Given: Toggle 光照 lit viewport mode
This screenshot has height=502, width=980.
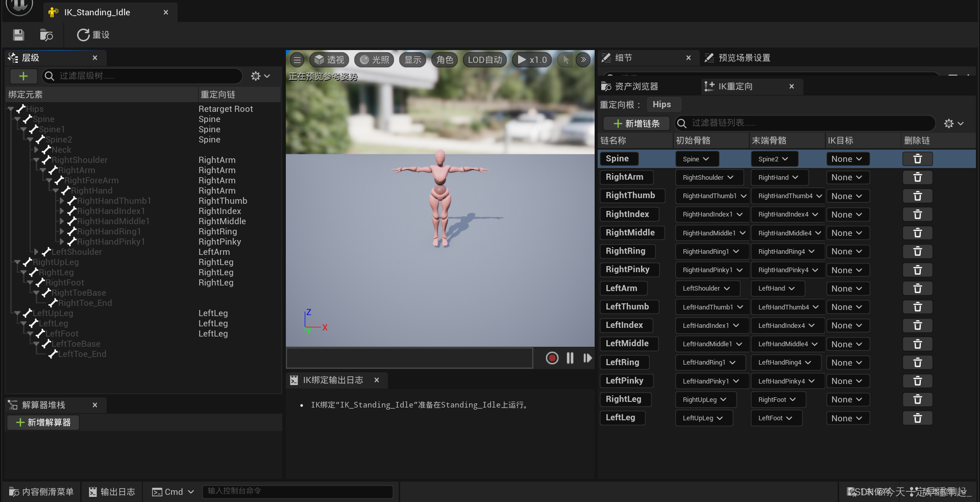Looking at the screenshot, I should 374,60.
